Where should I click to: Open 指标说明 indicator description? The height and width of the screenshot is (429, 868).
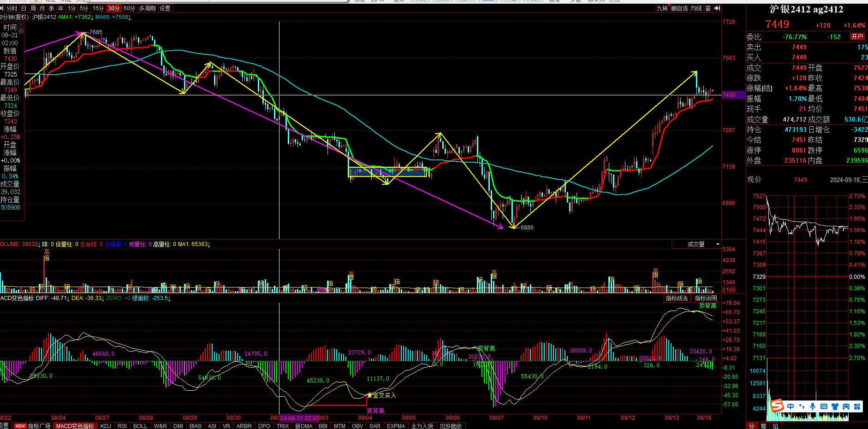(706, 298)
